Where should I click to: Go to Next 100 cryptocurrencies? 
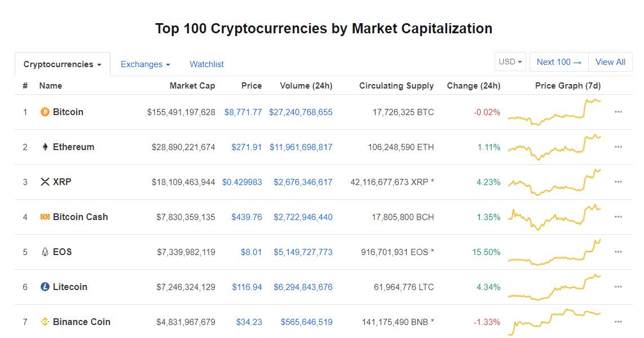click(559, 62)
